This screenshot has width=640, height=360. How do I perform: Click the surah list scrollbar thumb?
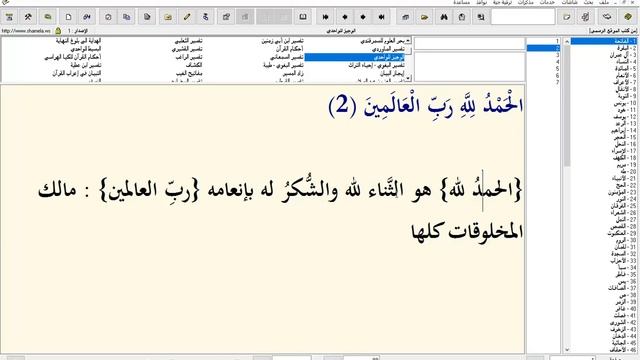point(567,105)
